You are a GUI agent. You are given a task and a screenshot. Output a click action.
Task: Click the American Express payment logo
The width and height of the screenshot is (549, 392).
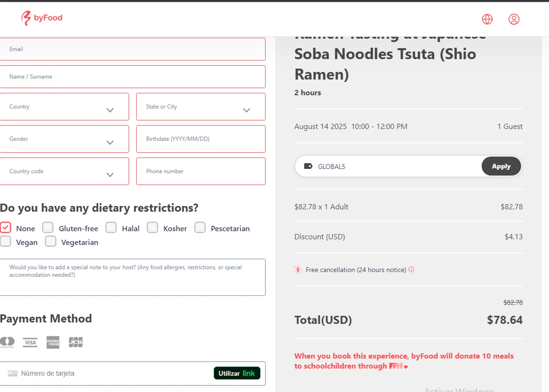tap(53, 342)
